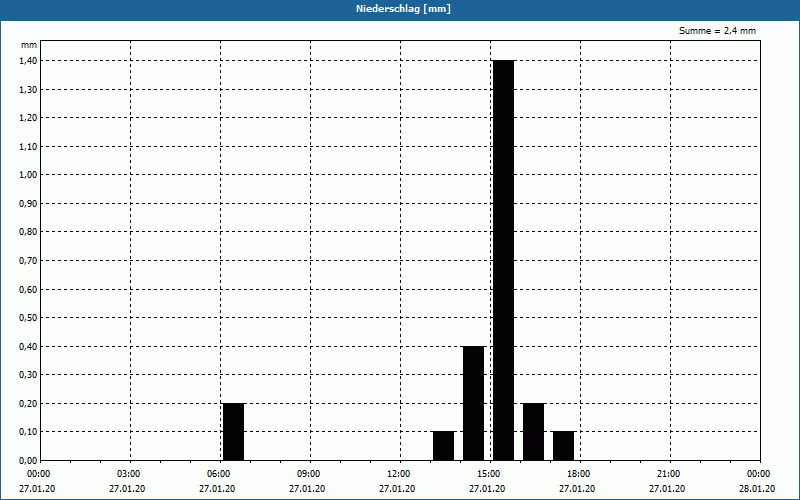Select the 27.01.20 date under 21:00
The width and height of the screenshot is (800, 500).
click(x=667, y=489)
